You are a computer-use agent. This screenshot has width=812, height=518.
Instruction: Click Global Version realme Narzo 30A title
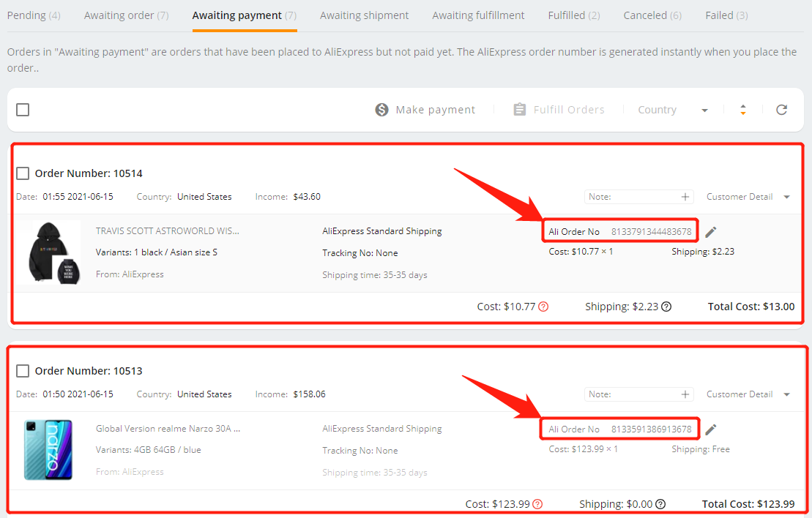(168, 429)
